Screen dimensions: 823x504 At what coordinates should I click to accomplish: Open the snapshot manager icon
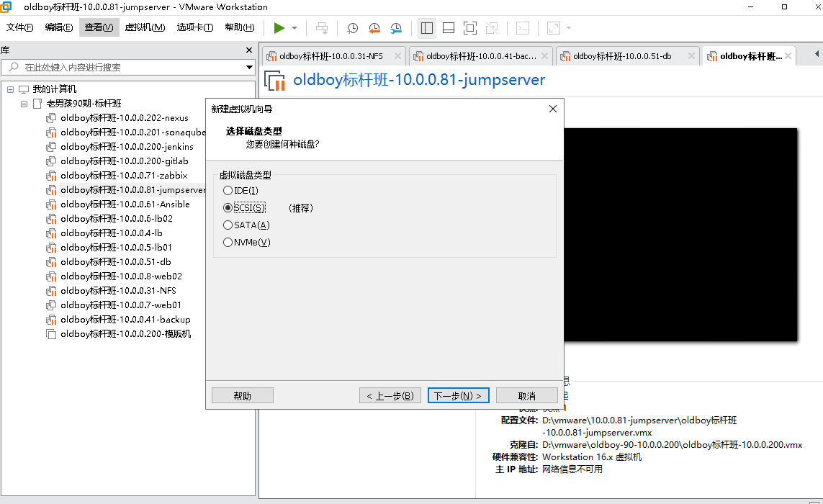(x=396, y=28)
